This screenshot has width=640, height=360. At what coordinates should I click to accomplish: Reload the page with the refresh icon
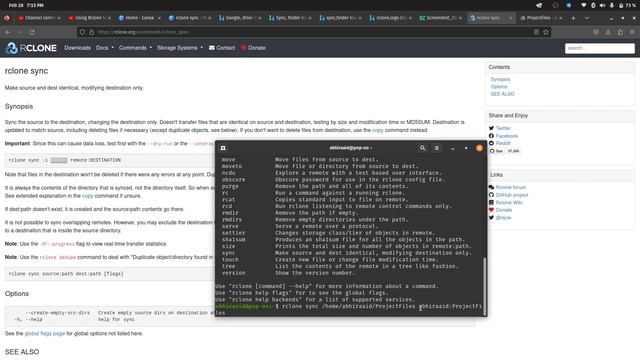(32, 32)
